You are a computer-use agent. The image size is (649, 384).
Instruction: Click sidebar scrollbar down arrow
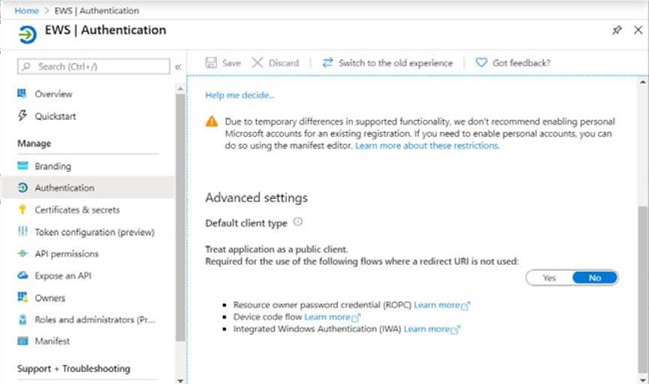tap(180, 380)
